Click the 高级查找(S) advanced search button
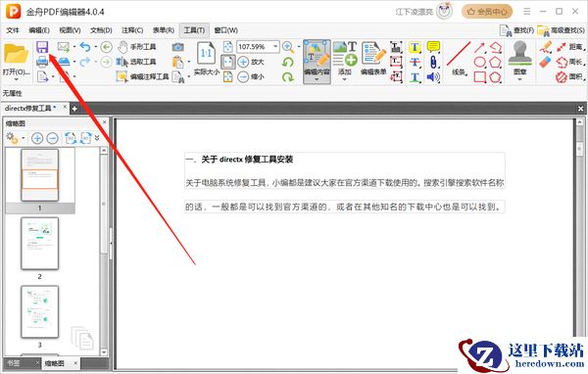 coord(561,30)
